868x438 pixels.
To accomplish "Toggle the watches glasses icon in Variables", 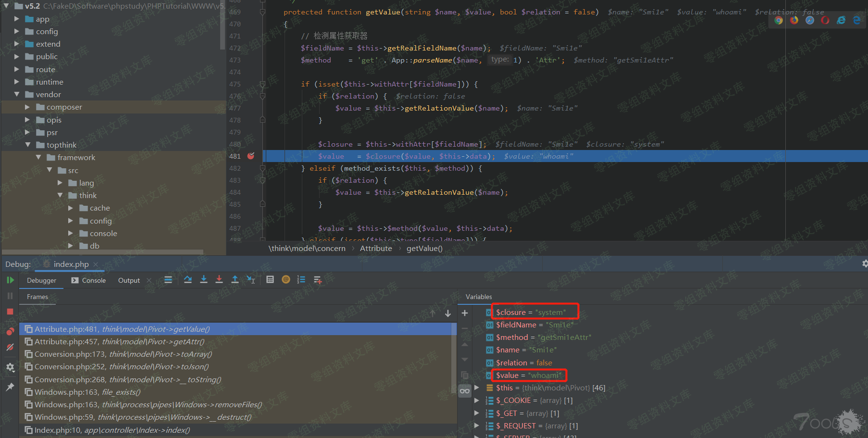I will tap(465, 391).
